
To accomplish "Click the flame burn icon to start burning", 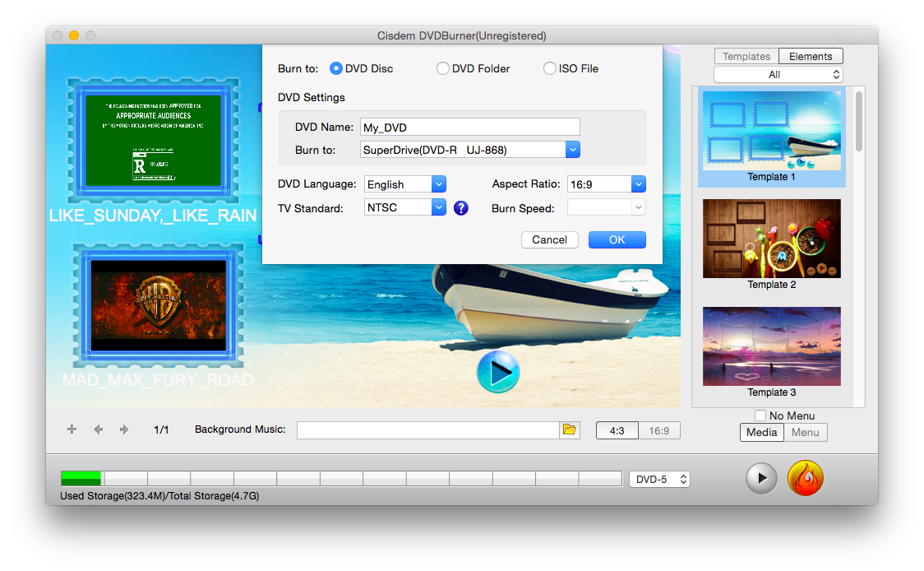I will [x=805, y=478].
